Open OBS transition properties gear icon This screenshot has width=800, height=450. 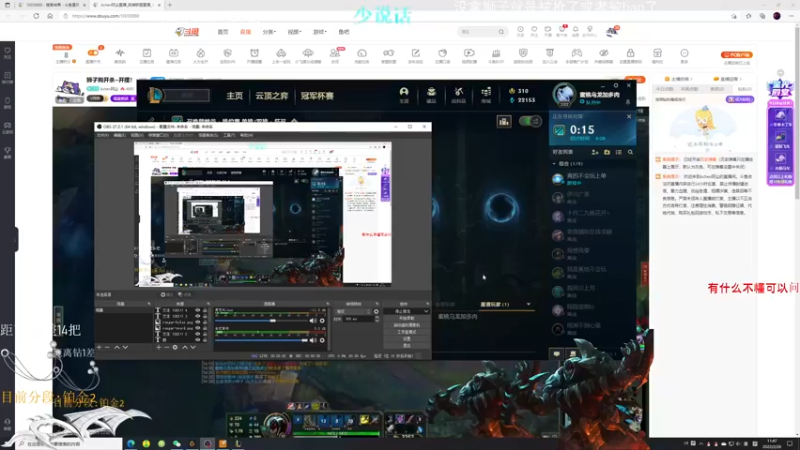tap(377, 311)
